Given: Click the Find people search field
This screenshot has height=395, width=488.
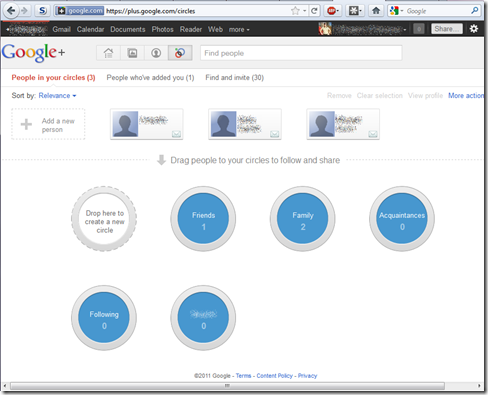Looking at the screenshot, I should tap(301, 53).
